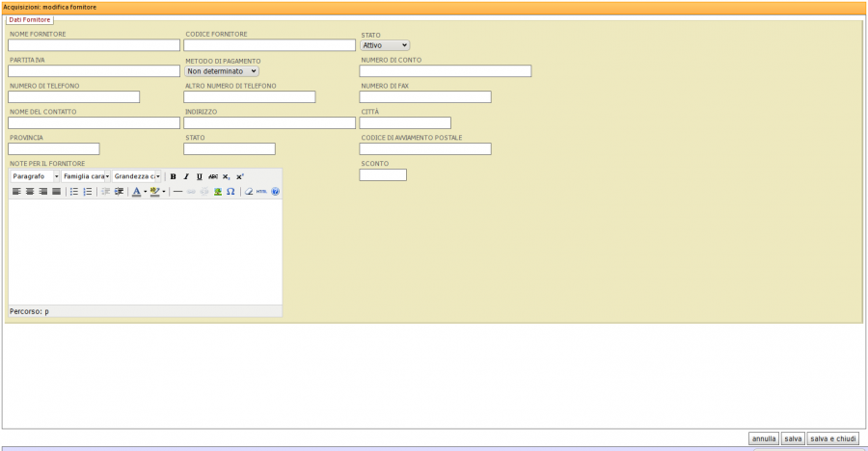Open the HTML source editor
868x451 pixels.
(261, 192)
